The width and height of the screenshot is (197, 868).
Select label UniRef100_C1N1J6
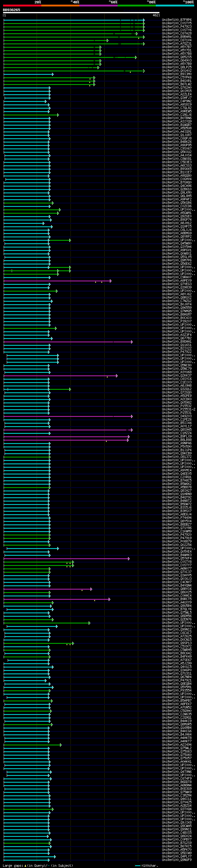point(177,115)
